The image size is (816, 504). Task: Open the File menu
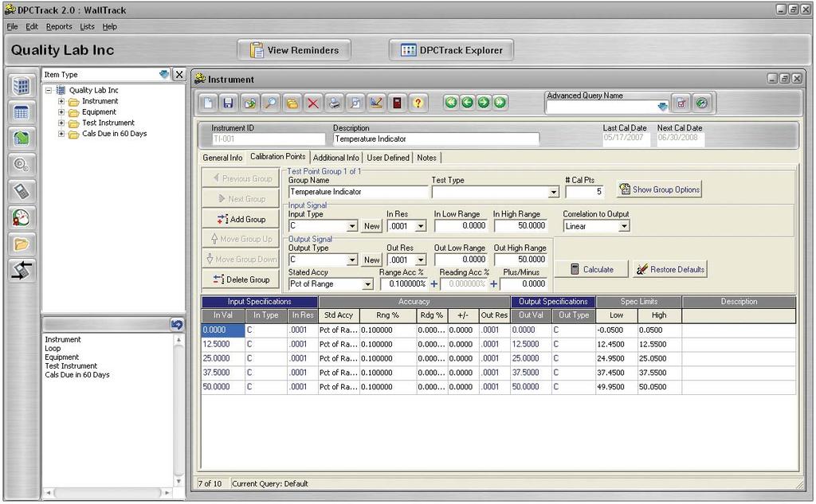[13, 26]
